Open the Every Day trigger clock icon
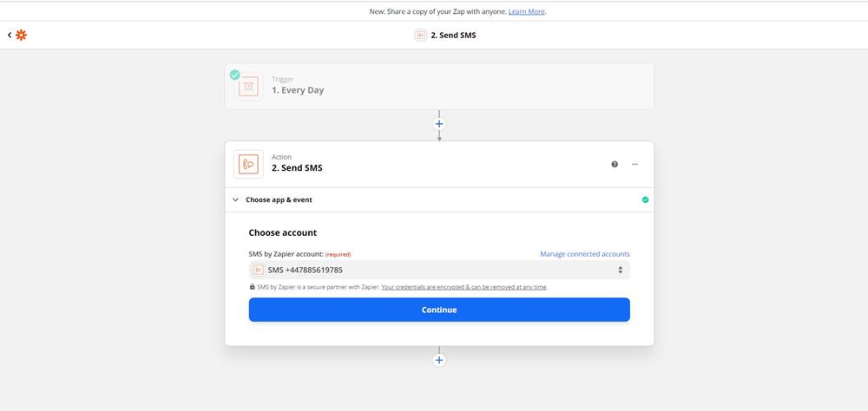Image resolution: width=868 pixels, height=411 pixels. (x=248, y=87)
